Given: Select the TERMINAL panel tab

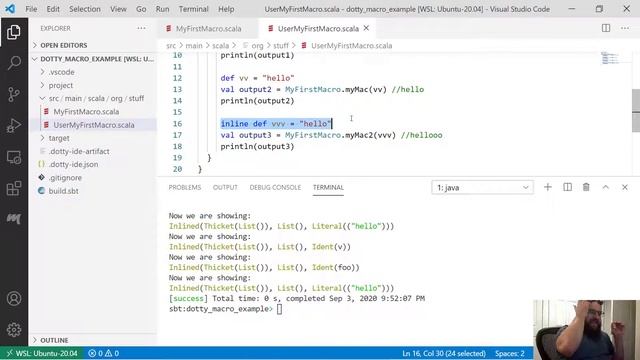Looking at the screenshot, I should click(x=328, y=187).
